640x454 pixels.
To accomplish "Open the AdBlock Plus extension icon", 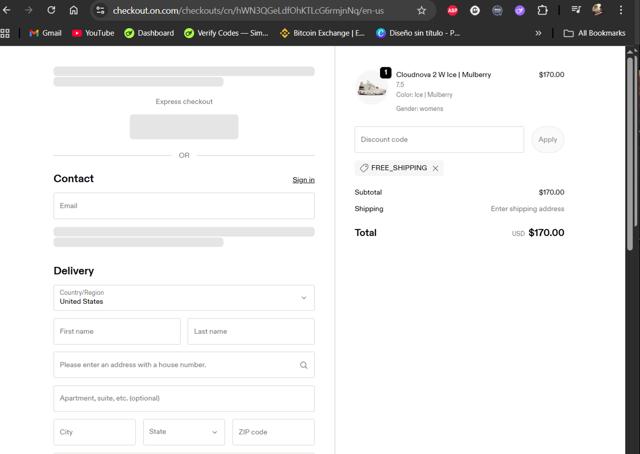I will point(452,11).
